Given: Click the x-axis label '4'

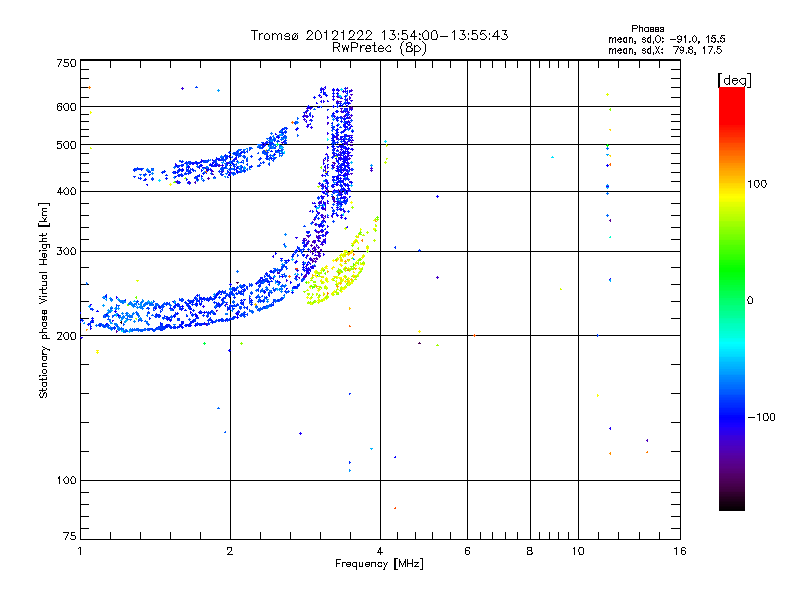Looking at the screenshot, I should (380, 551).
